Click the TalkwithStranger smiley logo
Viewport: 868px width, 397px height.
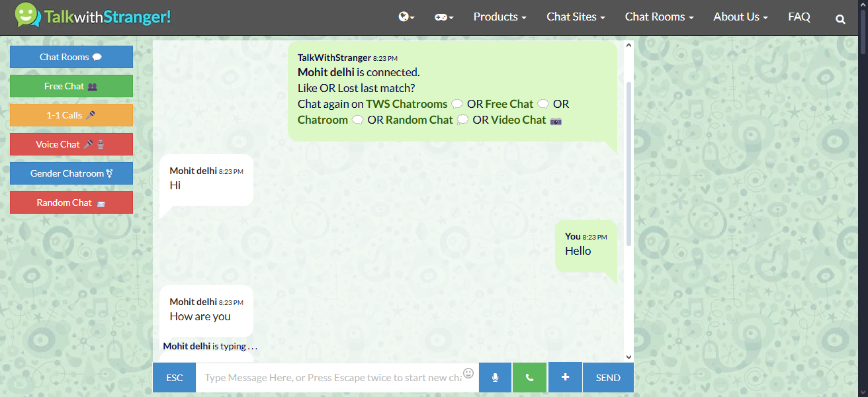pos(27,17)
